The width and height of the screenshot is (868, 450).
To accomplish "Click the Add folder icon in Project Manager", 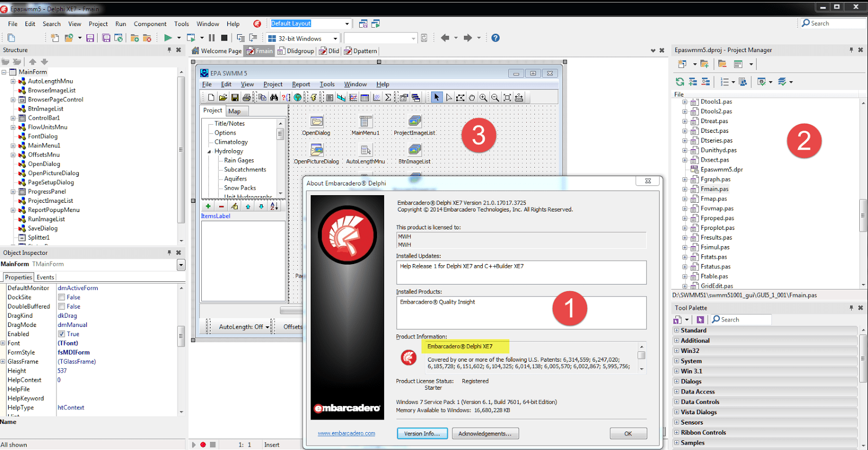I will click(x=704, y=64).
